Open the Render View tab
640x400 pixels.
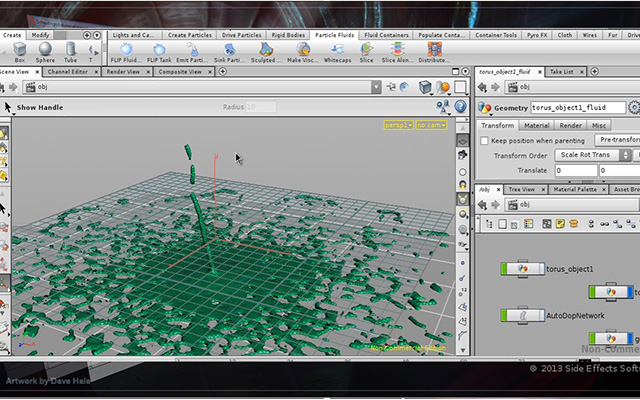(x=123, y=72)
